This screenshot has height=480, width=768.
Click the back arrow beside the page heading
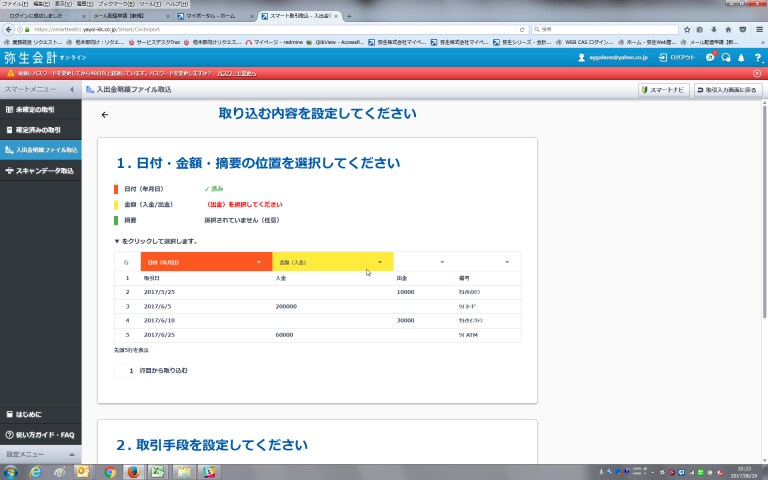point(105,115)
